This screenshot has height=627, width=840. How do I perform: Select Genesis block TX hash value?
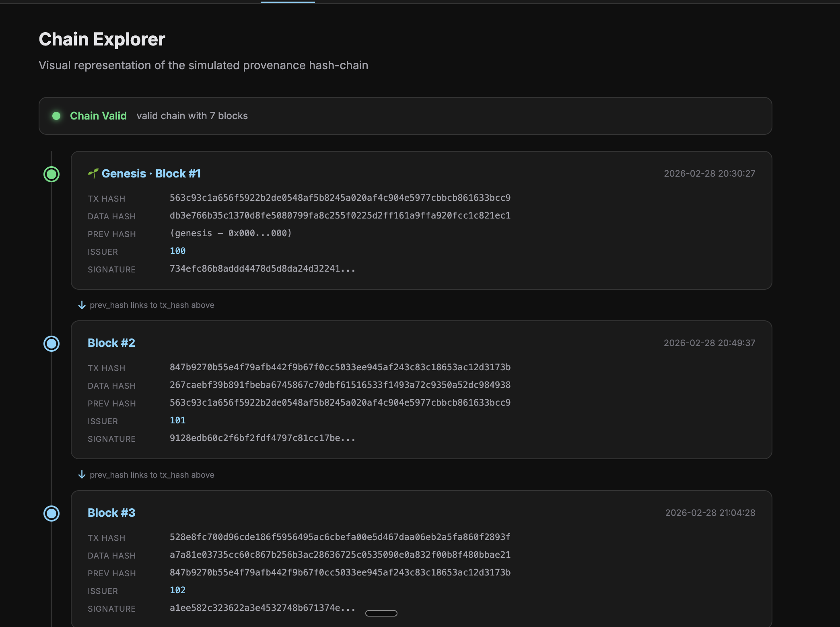point(340,198)
